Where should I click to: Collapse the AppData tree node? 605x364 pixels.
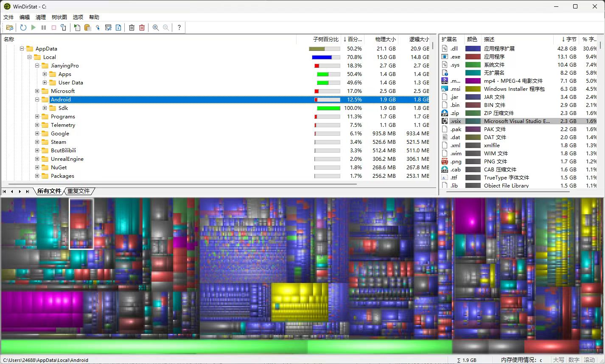point(22,49)
